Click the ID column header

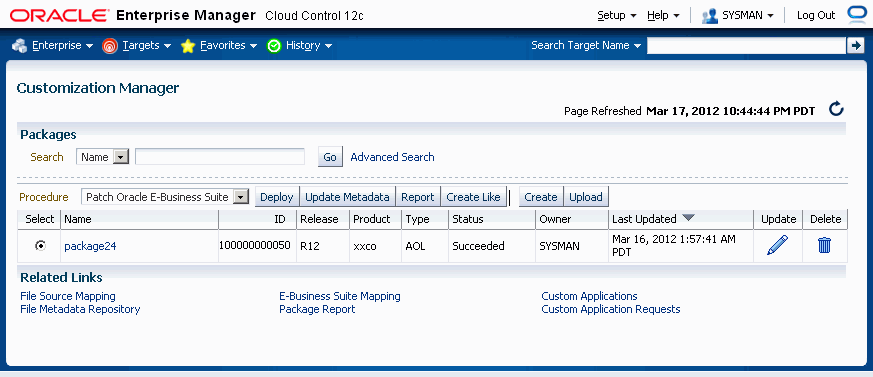pos(257,219)
